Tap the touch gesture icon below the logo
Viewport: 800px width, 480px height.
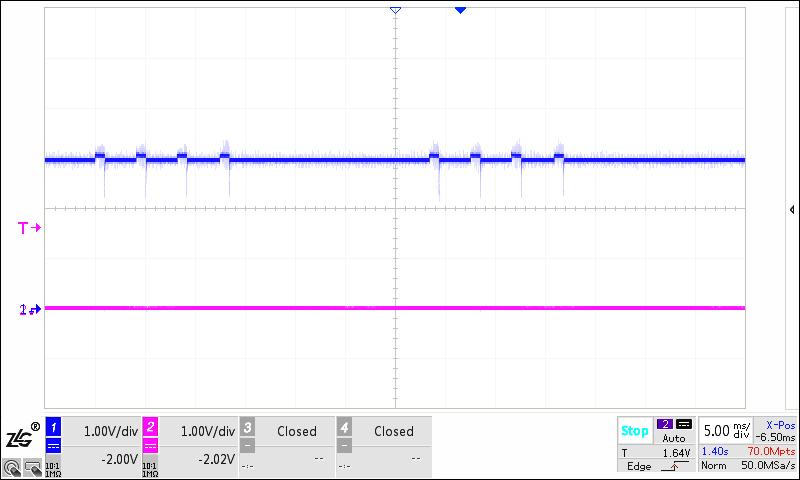coord(11,467)
